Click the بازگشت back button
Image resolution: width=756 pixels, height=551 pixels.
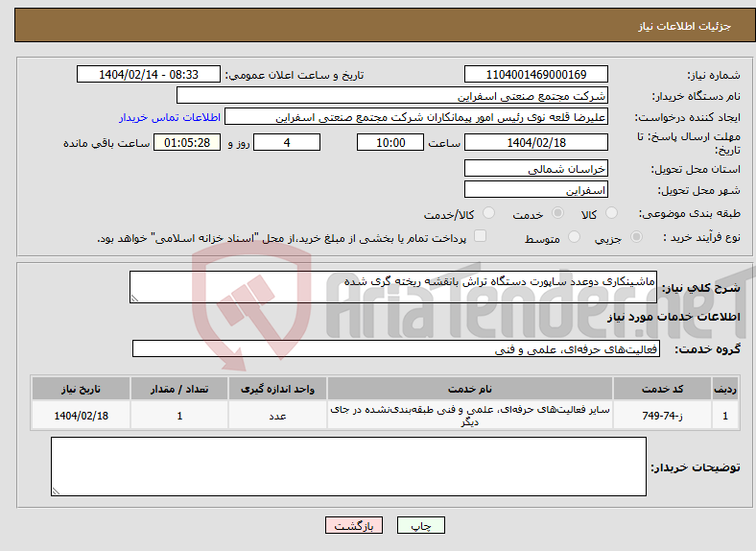pyautogui.click(x=354, y=525)
